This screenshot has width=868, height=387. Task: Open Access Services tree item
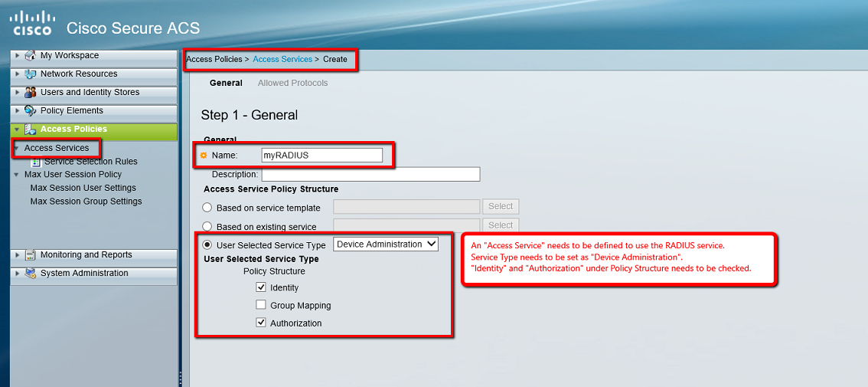pyautogui.click(x=57, y=148)
